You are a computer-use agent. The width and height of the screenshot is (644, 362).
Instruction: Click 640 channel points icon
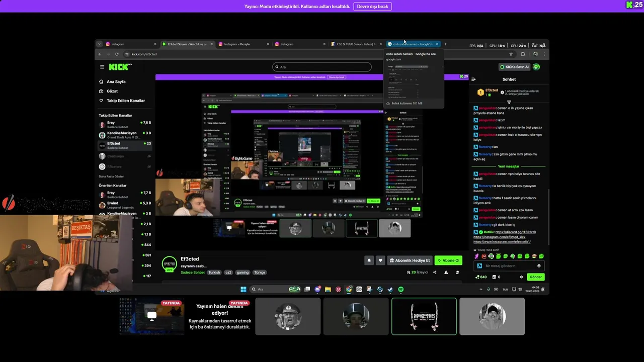coord(481,277)
